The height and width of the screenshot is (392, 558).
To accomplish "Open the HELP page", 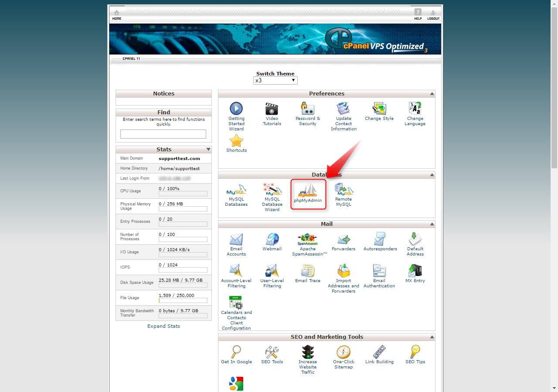I will (418, 15).
